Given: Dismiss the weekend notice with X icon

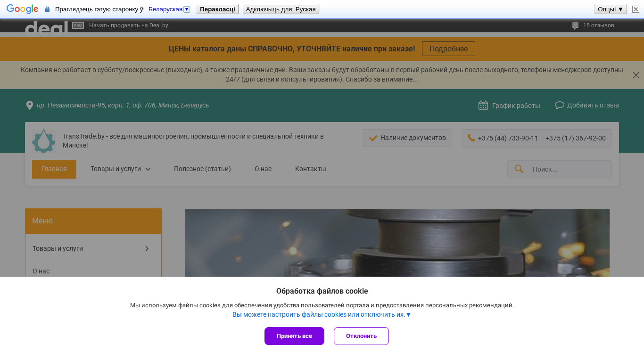Looking at the screenshot, I should click(x=636, y=75).
